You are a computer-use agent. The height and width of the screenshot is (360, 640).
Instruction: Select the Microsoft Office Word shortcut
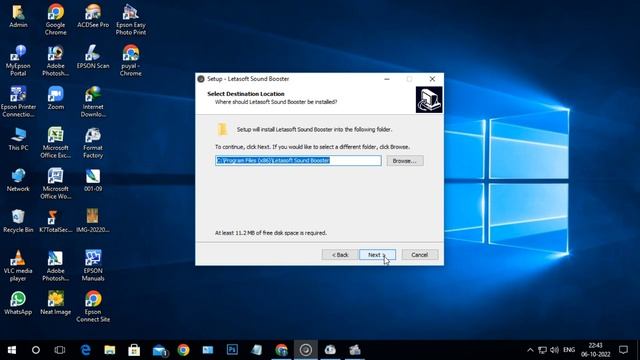pos(56,184)
